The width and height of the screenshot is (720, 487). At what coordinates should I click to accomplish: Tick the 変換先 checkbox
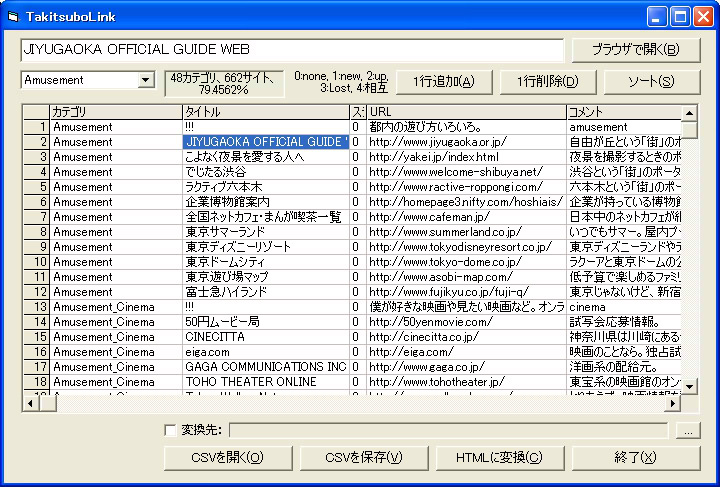(170, 430)
